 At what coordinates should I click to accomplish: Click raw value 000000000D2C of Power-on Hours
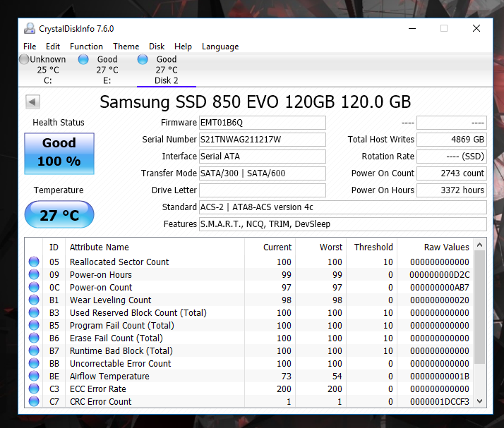click(x=439, y=275)
